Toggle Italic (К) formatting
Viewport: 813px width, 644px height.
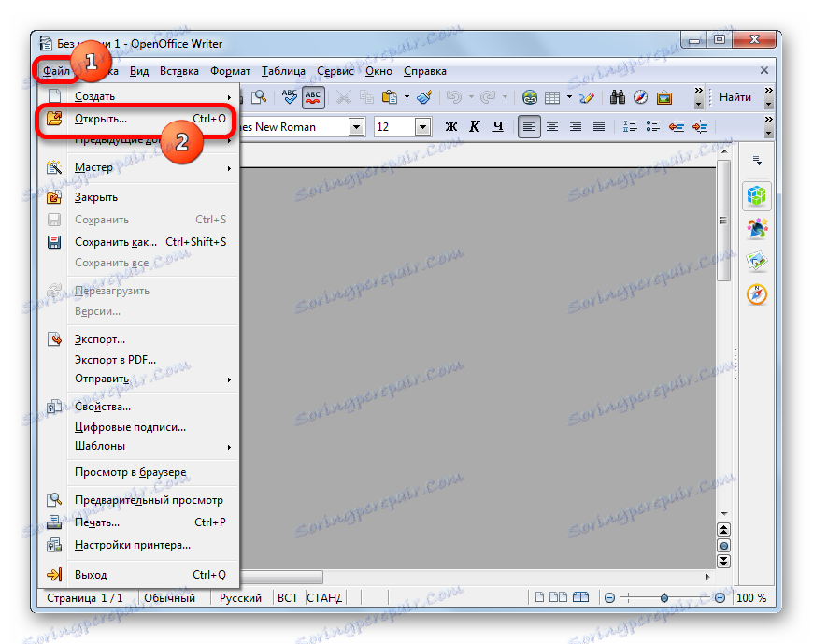[x=475, y=126]
